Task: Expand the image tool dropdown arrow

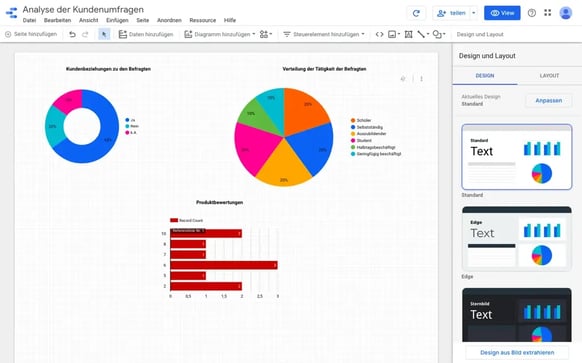Action: pyautogui.click(x=399, y=35)
